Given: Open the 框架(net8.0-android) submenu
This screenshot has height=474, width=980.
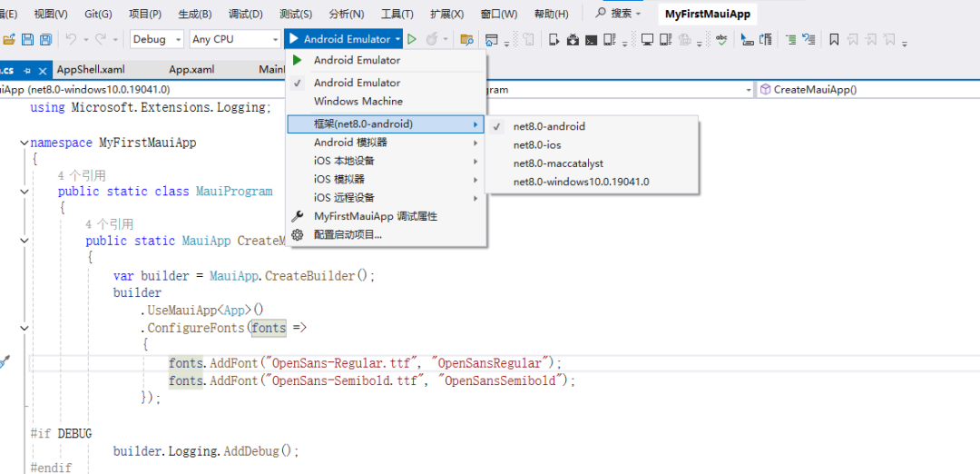Looking at the screenshot, I should tap(387, 123).
